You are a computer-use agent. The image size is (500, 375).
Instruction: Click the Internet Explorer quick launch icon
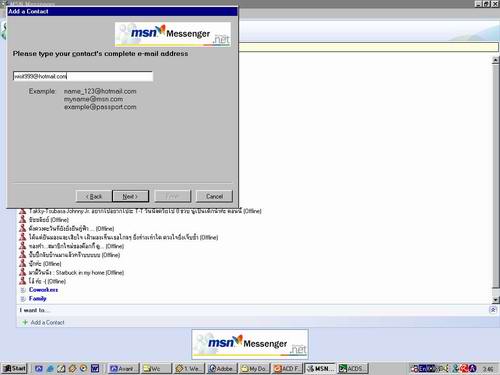[50, 369]
